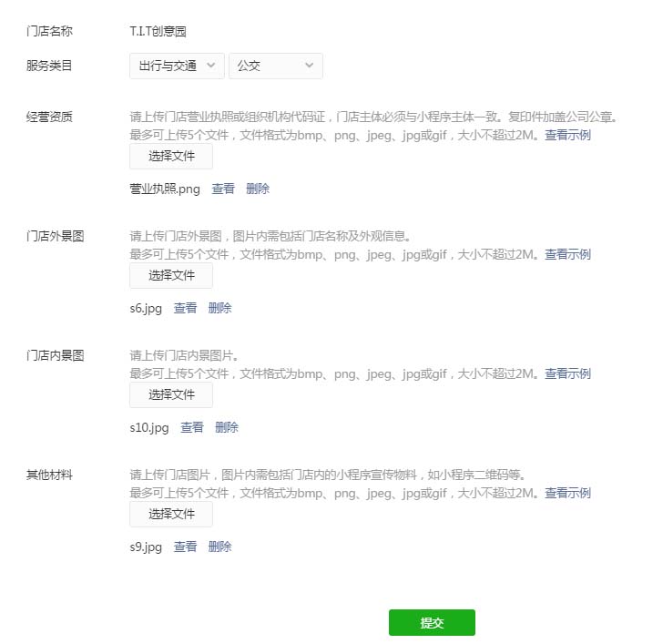
Task: View the s10.jpg file
Action: click(192, 427)
